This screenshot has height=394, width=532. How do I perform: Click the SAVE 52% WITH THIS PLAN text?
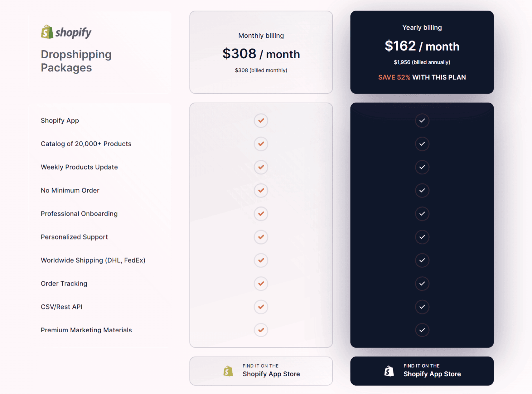(422, 77)
